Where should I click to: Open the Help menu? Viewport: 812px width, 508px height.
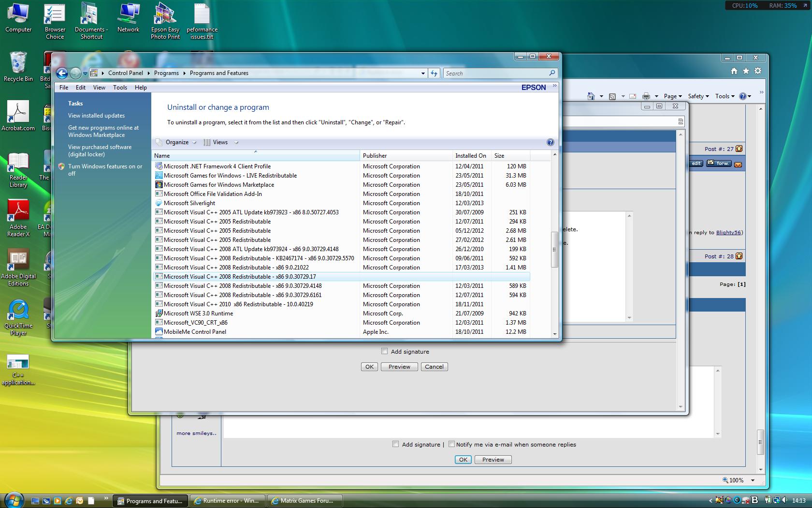tap(141, 88)
